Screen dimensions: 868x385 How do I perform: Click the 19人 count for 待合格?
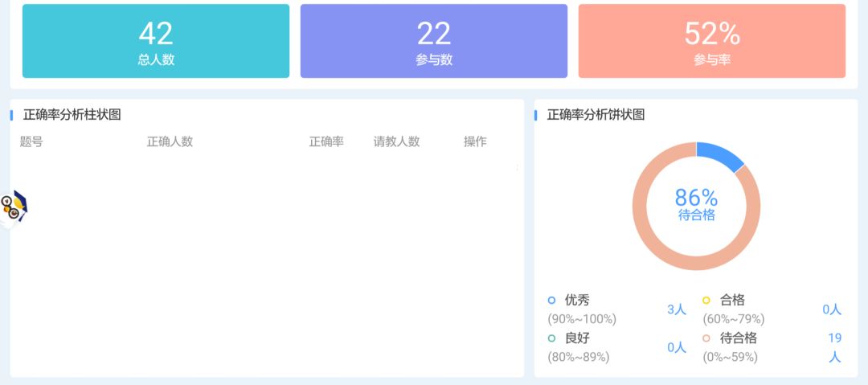835,347
